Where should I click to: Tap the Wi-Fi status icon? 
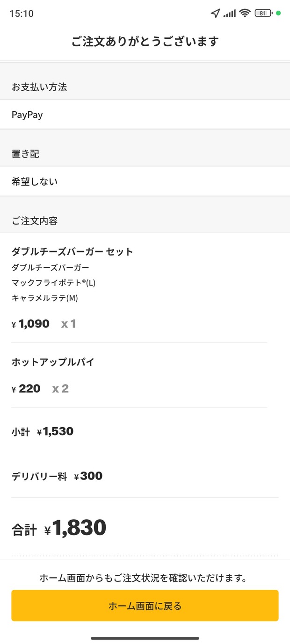tap(245, 13)
